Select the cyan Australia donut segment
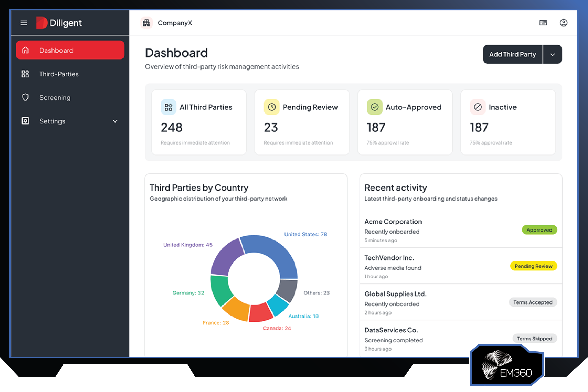This screenshot has height=392, width=588. [x=278, y=305]
